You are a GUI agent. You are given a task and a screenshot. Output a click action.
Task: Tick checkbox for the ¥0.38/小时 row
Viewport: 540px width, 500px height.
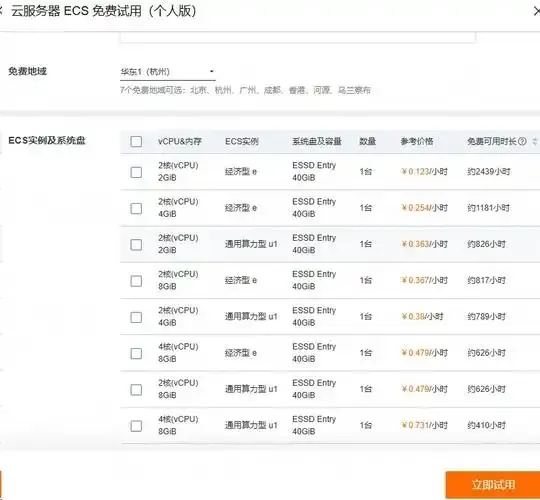click(x=136, y=317)
